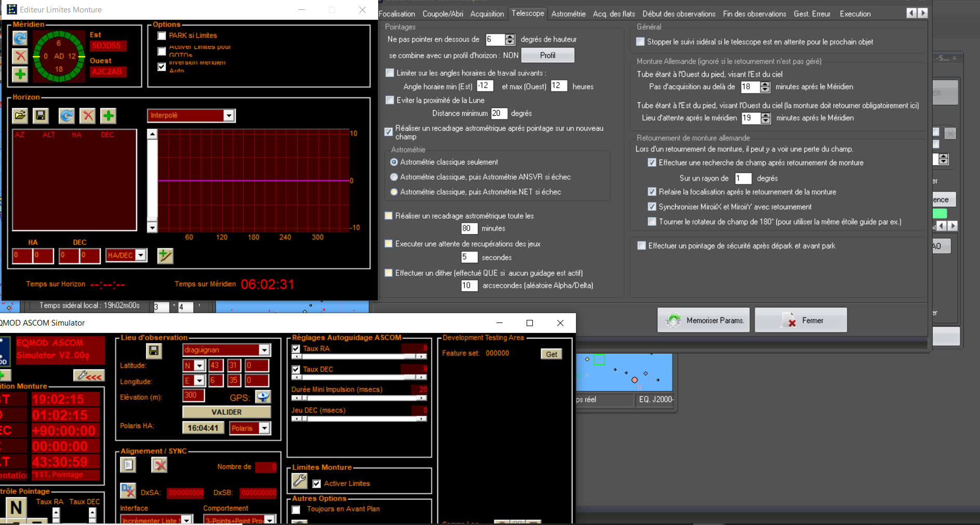Click the GPS satellite dish icon

(263, 397)
